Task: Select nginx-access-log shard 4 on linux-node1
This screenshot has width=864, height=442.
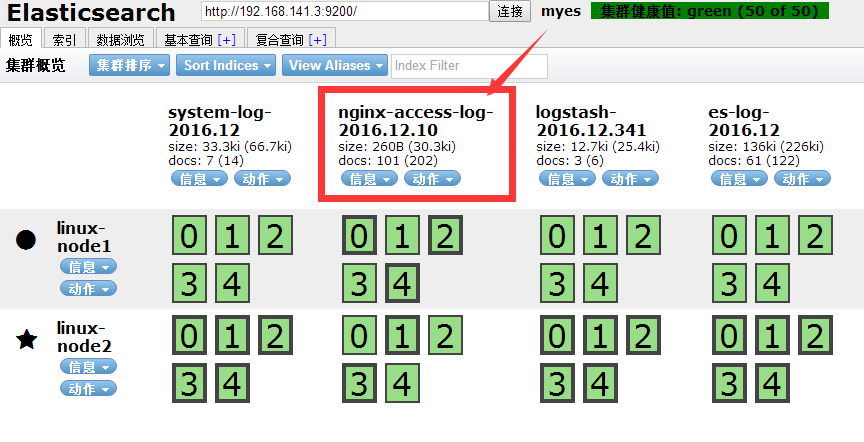Action: [x=402, y=283]
